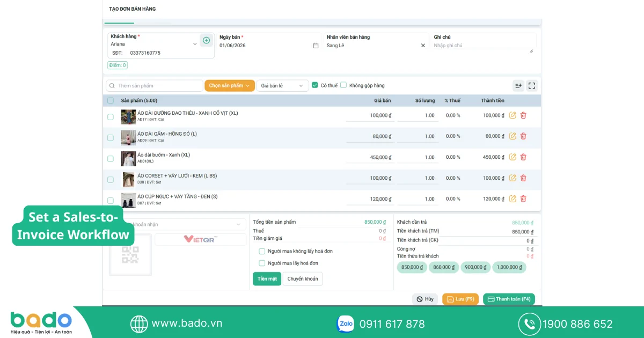
Task: Open the sale date calendar picker
Action: 316,46
